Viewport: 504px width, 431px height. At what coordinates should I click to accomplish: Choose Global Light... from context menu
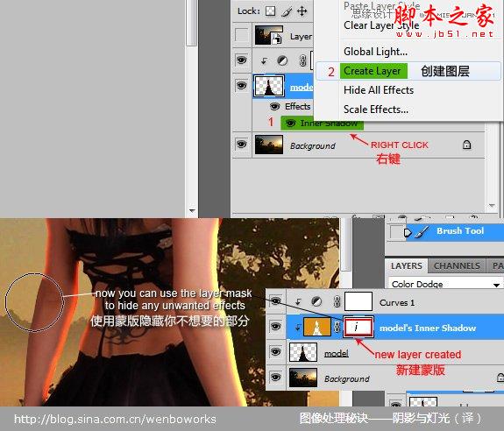(375, 52)
